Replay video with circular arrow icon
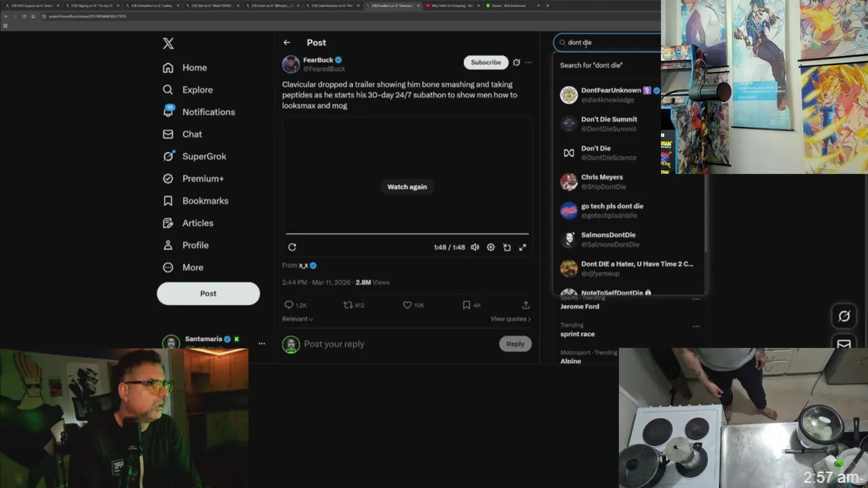 click(292, 247)
